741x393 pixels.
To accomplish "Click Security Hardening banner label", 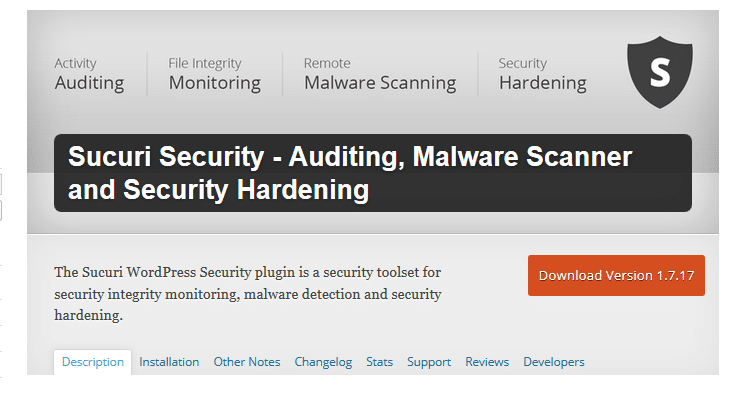I will [543, 74].
